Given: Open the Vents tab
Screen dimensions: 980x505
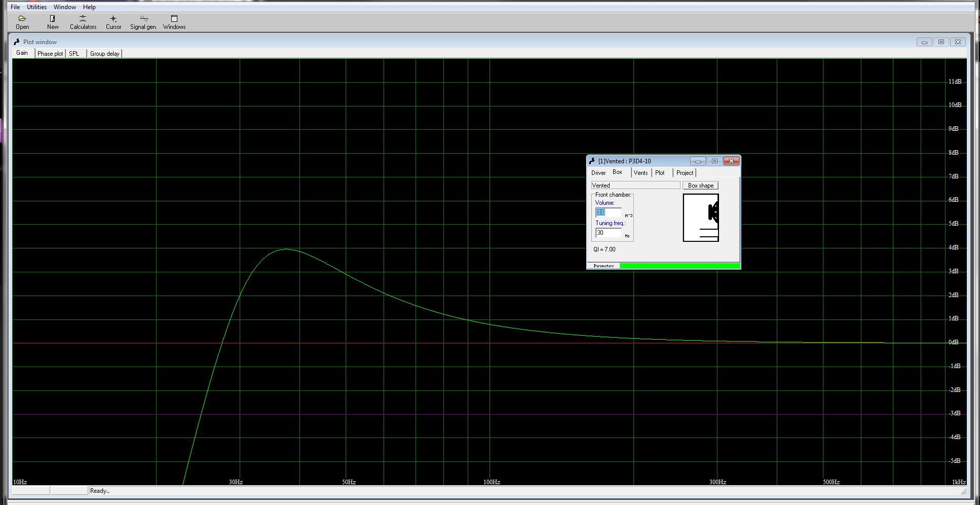Looking at the screenshot, I should pos(640,173).
